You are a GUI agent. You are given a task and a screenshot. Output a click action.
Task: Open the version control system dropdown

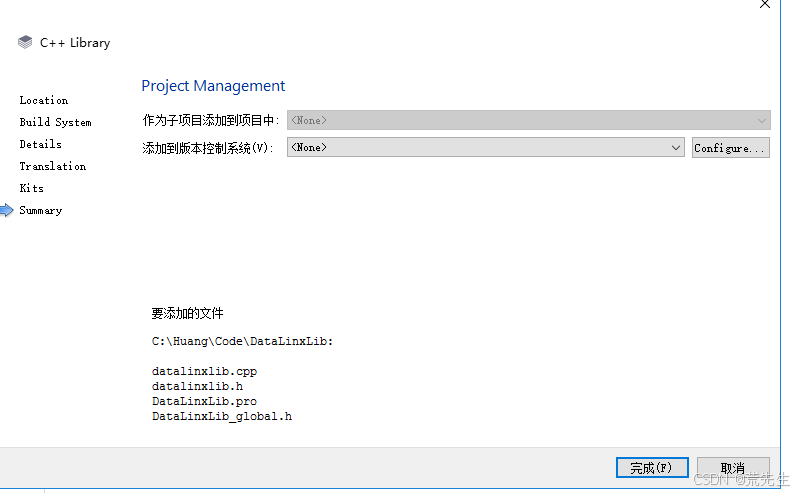point(485,147)
